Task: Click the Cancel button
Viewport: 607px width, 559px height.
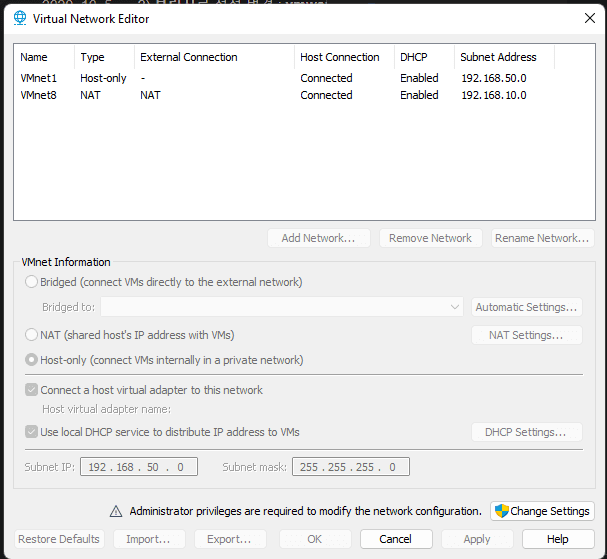Action: pyautogui.click(x=395, y=539)
